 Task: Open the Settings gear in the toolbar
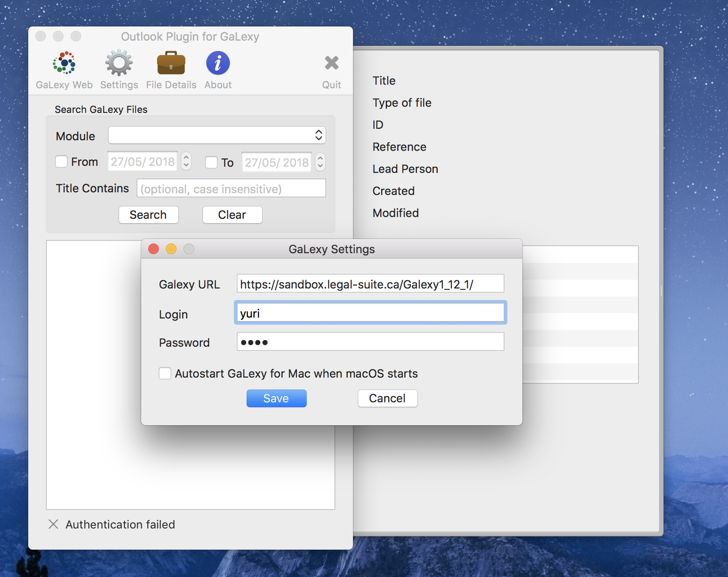tap(119, 71)
